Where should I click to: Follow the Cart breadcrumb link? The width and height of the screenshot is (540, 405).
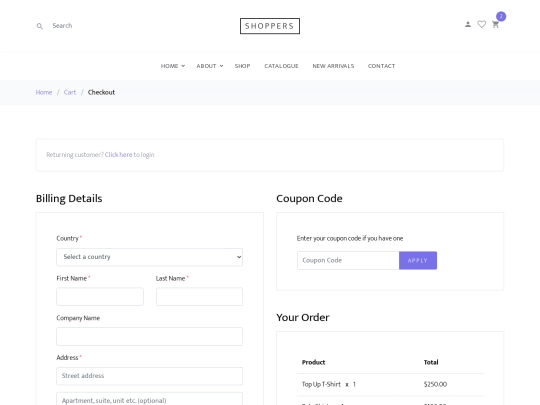point(70,92)
